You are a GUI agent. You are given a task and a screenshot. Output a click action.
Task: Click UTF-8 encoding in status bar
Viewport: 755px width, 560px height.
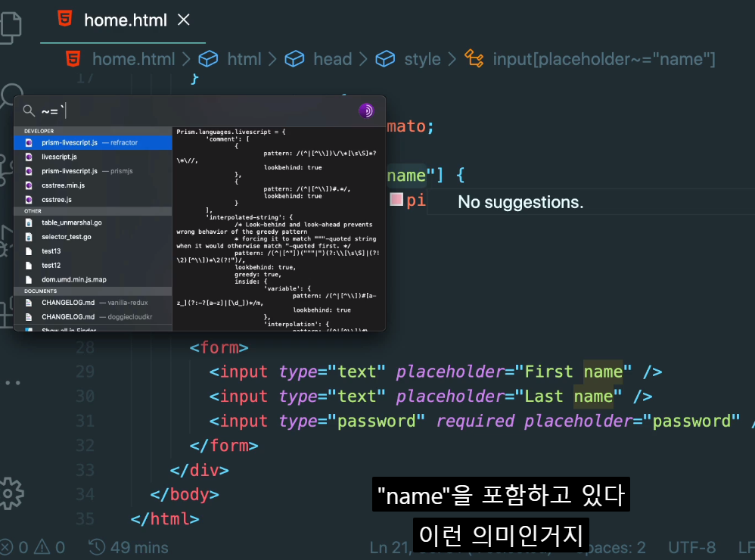point(691,547)
